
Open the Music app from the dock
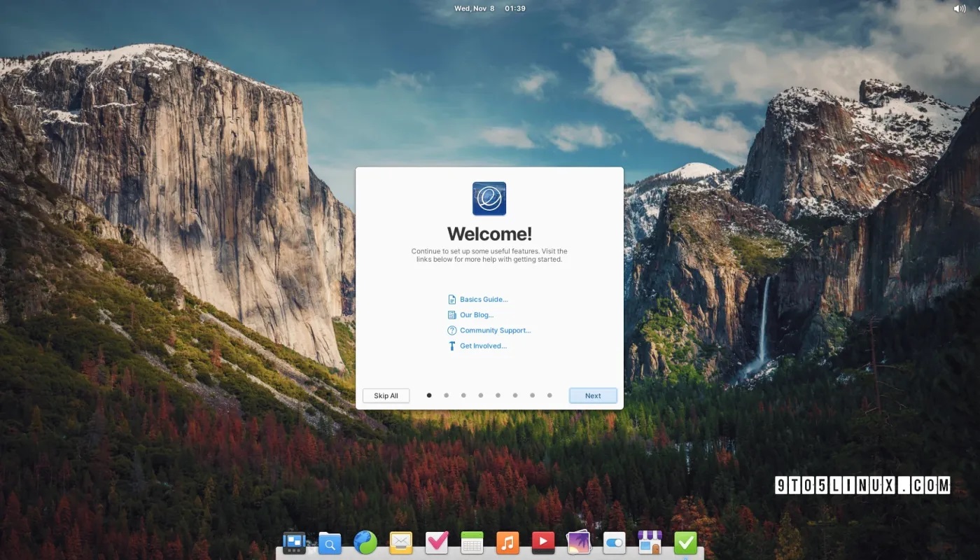pos(507,542)
